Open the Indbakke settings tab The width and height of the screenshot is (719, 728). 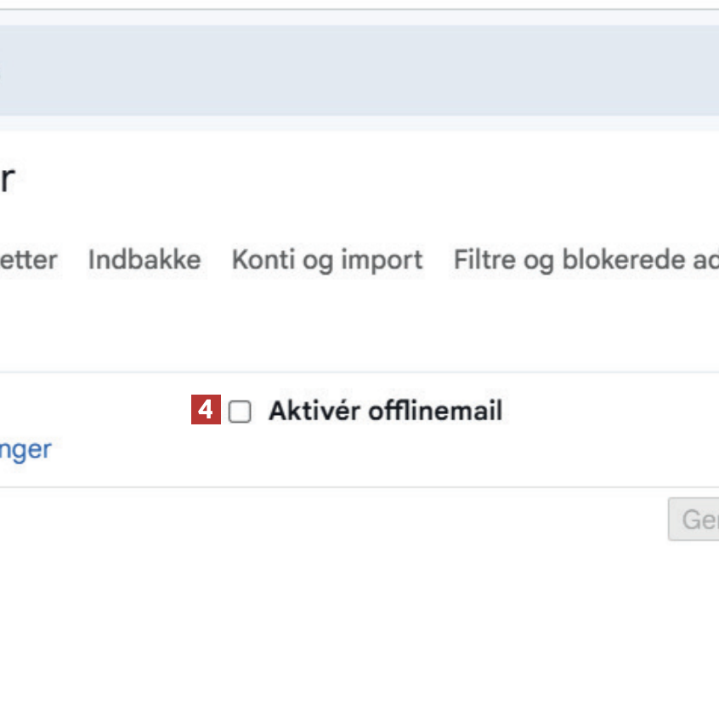coord(144,259)
